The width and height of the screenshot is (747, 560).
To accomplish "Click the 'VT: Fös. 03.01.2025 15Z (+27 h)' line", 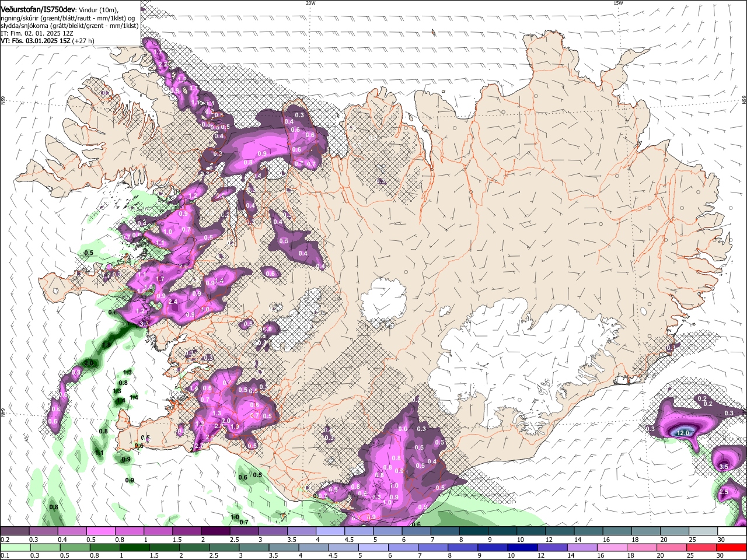I will pyautogui.click(x=48, y=41).
